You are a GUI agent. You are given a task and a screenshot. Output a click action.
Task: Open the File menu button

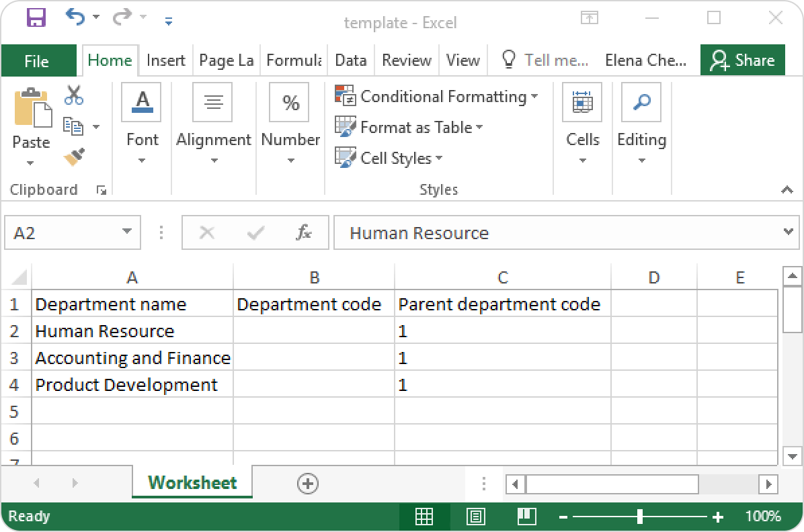click(36, 61)
